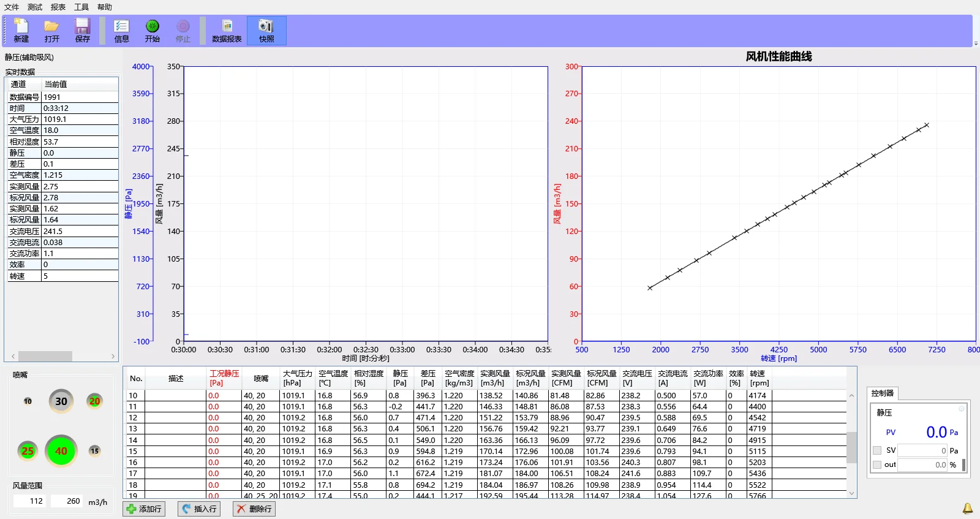This screenshot has width=980, height=519.
Task: Take a snapshot with 快照 icon
Action: tap(266, 30)
